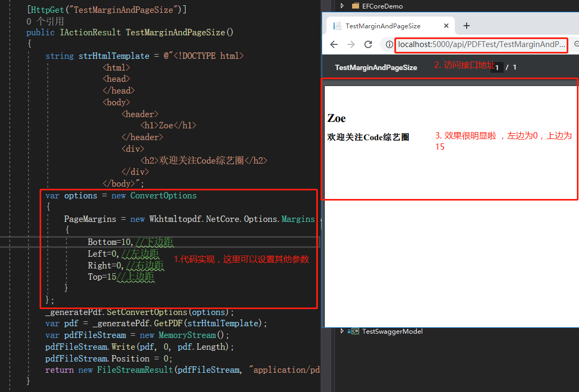
Task: Click the PDF title TestMarginAndPageSize in viewer toolbar
Action: coord(376,67)
